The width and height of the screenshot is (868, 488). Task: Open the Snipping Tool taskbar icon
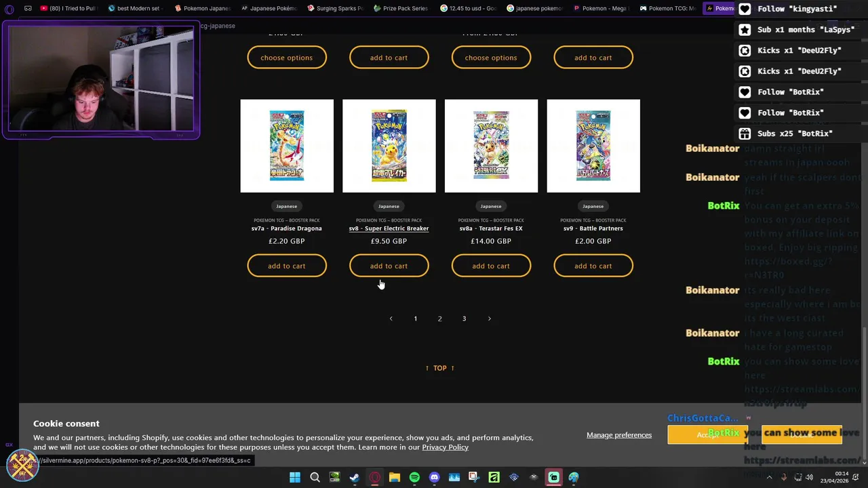[x=474, y=477]
